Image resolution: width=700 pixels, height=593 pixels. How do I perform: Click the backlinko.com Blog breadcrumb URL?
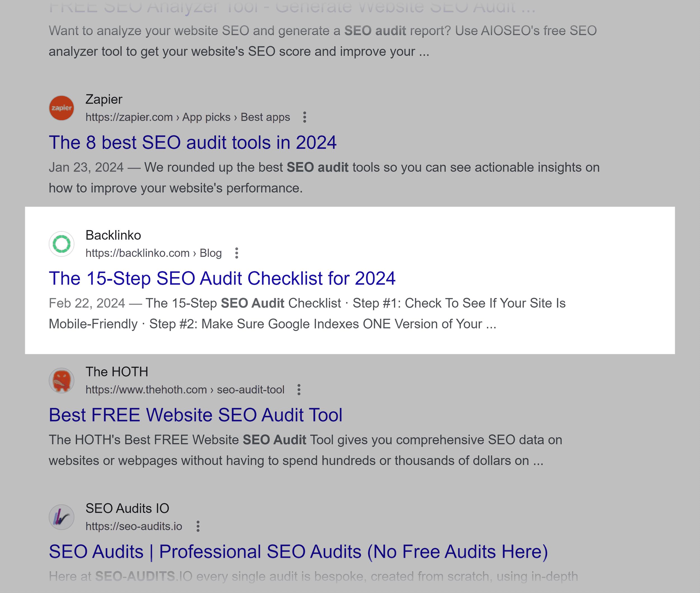(153, 253)
